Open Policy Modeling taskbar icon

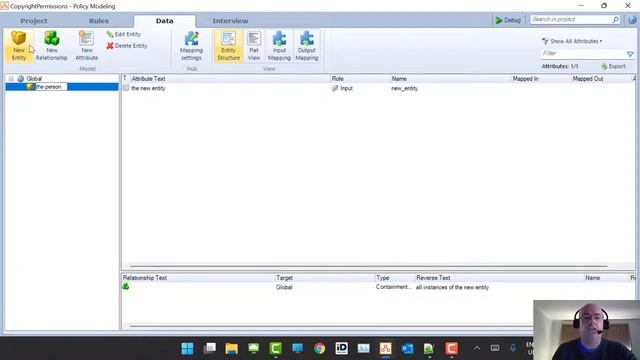[385, 349]
